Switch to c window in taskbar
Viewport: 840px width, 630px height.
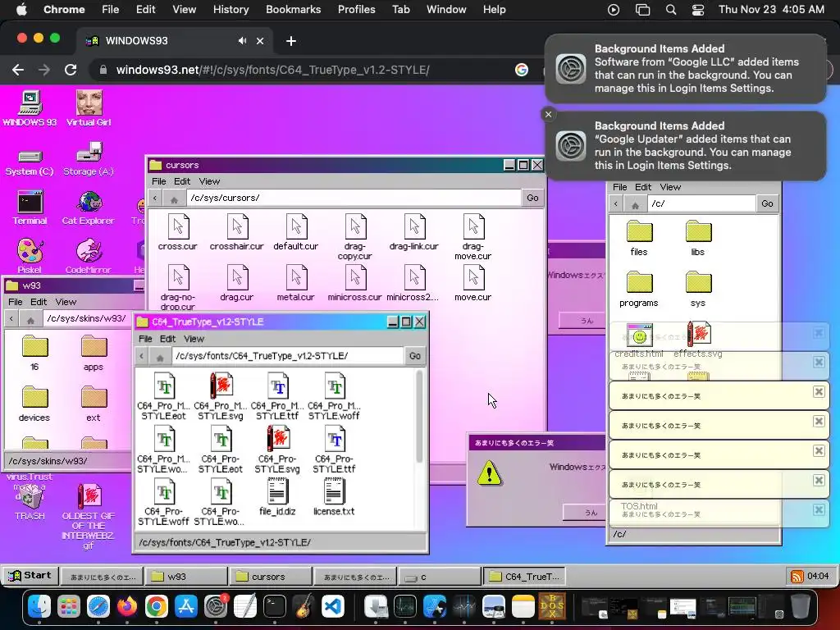click(x=440, y=577)
